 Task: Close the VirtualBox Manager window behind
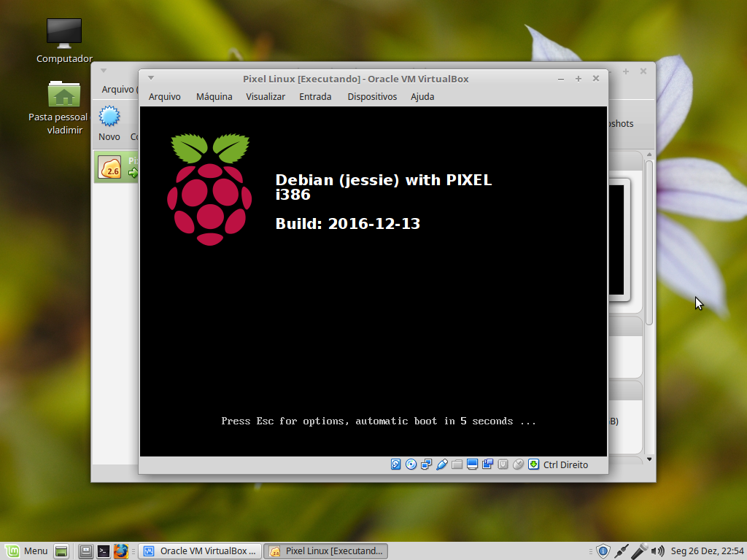(x=643, y=71)
